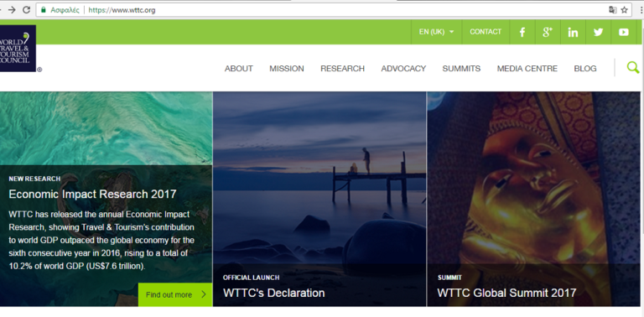Open the MEDIA CENTRE menu
This screenshot has height=317, width=644.
tap(527, 69)
